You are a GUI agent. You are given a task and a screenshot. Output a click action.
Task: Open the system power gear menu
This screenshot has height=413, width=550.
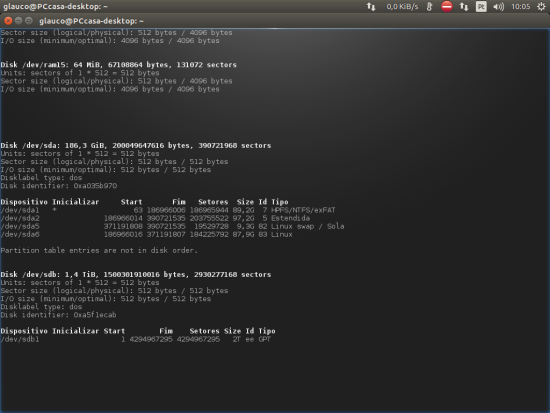tap(541, 6)
